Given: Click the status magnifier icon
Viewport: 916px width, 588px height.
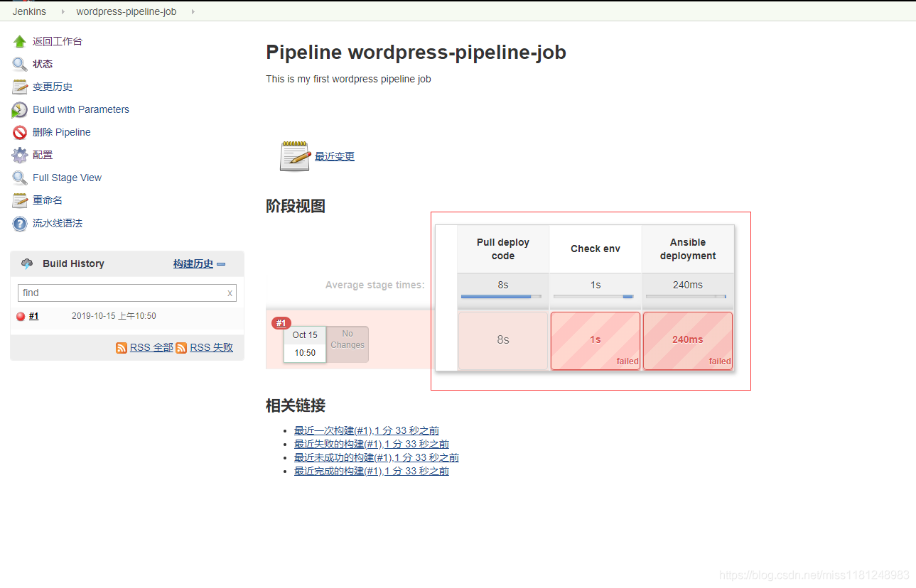Looking at the screenshot, I should coord(20,64).
